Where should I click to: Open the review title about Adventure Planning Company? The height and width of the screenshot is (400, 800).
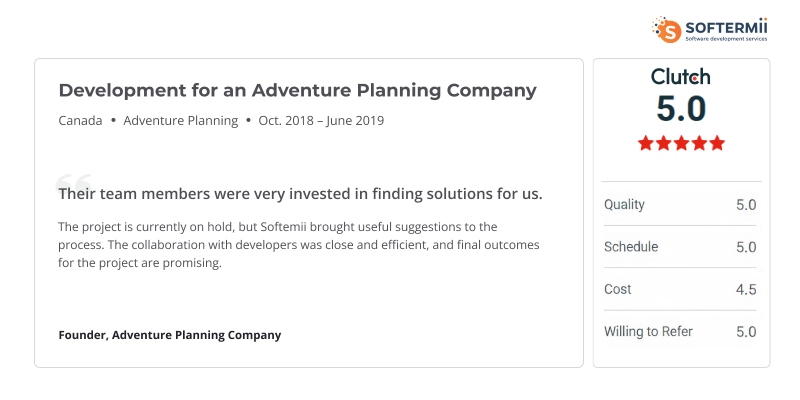(x=297, y=90)
